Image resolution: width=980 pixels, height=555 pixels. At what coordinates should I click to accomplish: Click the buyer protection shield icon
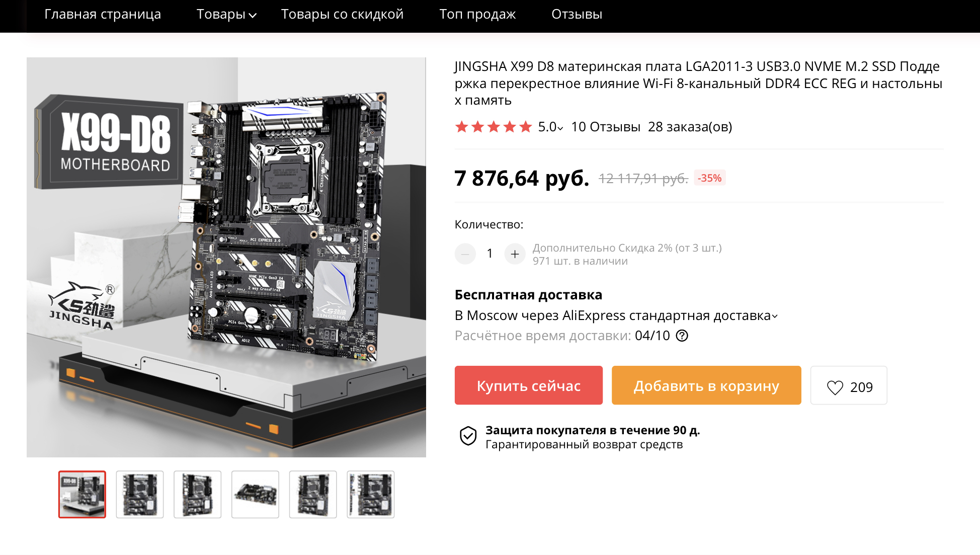pos(468,436)
